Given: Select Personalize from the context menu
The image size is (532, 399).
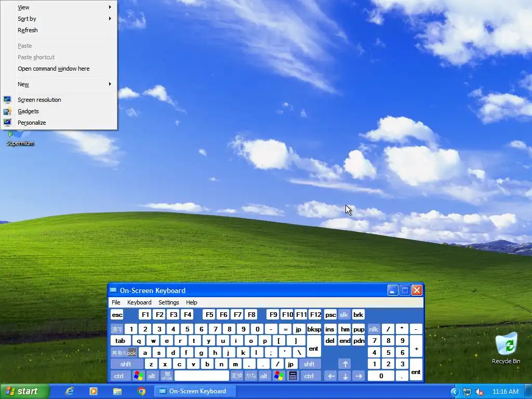Looking at the screenshot, I should tap(59, 123).
